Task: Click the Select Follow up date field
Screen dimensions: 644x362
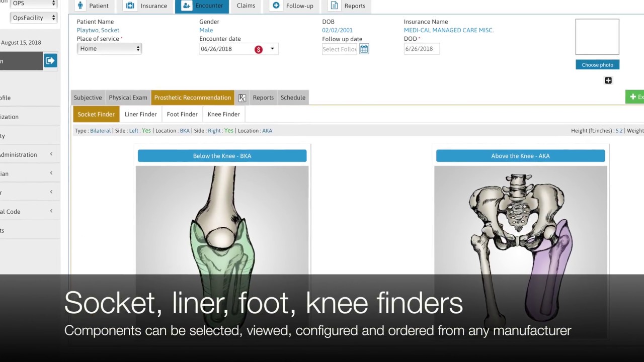Action: pyautogui.click(x=340, y=49)
